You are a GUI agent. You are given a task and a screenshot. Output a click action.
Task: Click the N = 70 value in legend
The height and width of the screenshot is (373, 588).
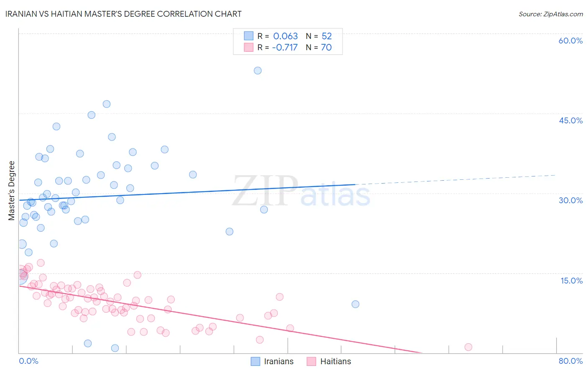[x=319, y=47]
